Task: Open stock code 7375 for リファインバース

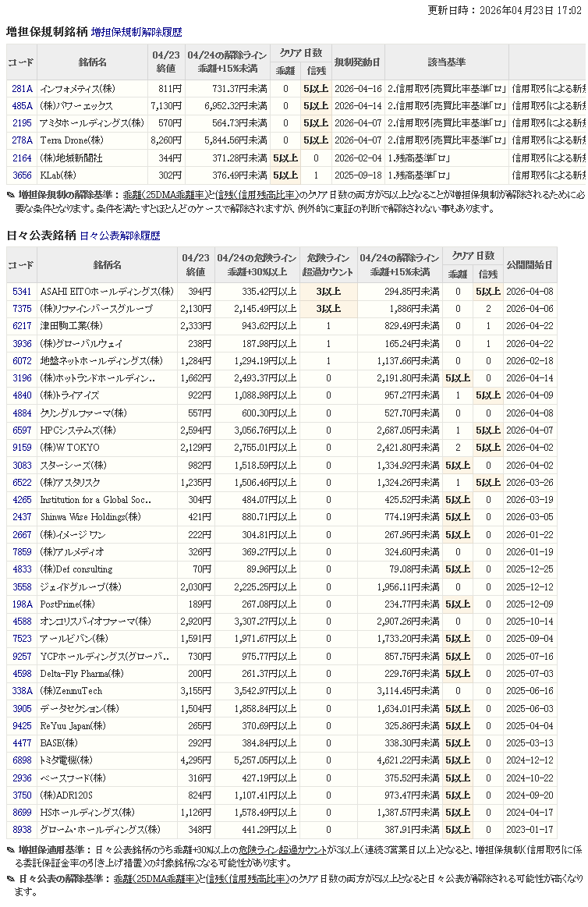Action: click(22, 309)
